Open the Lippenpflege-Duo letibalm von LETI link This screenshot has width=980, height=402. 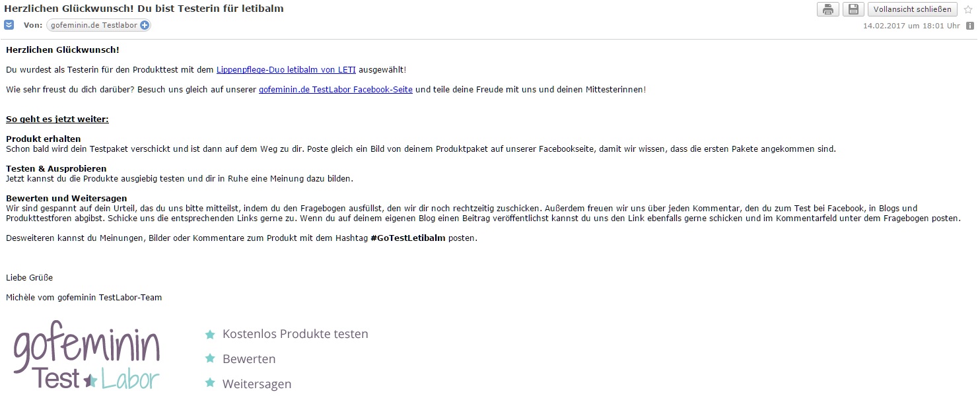[x=286, y=69]
